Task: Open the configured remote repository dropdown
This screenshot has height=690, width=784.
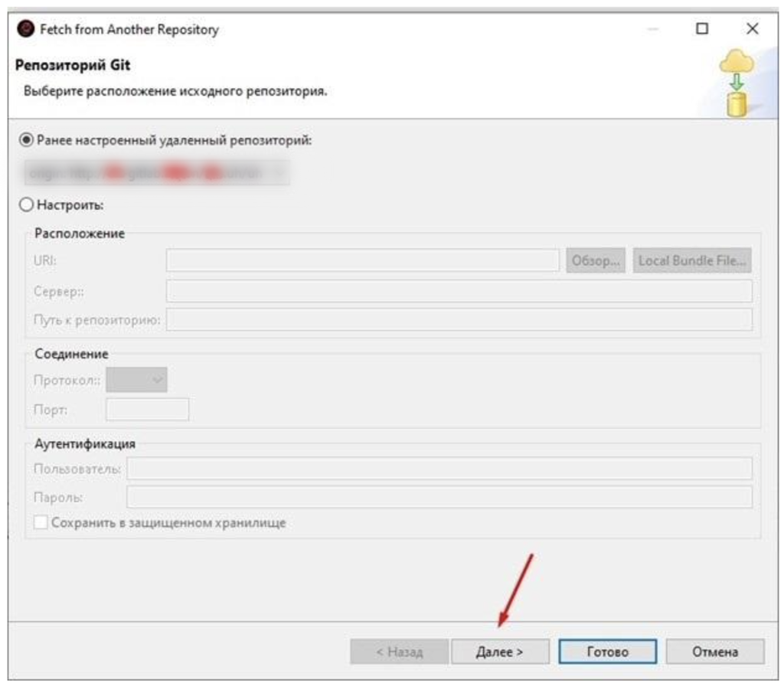Action: [156, 174]
